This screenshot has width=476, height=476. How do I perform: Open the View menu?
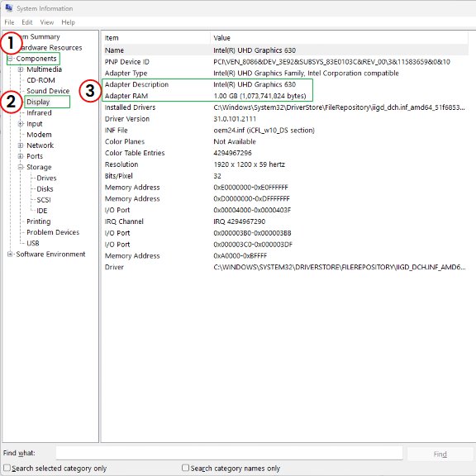pos(47,22)
